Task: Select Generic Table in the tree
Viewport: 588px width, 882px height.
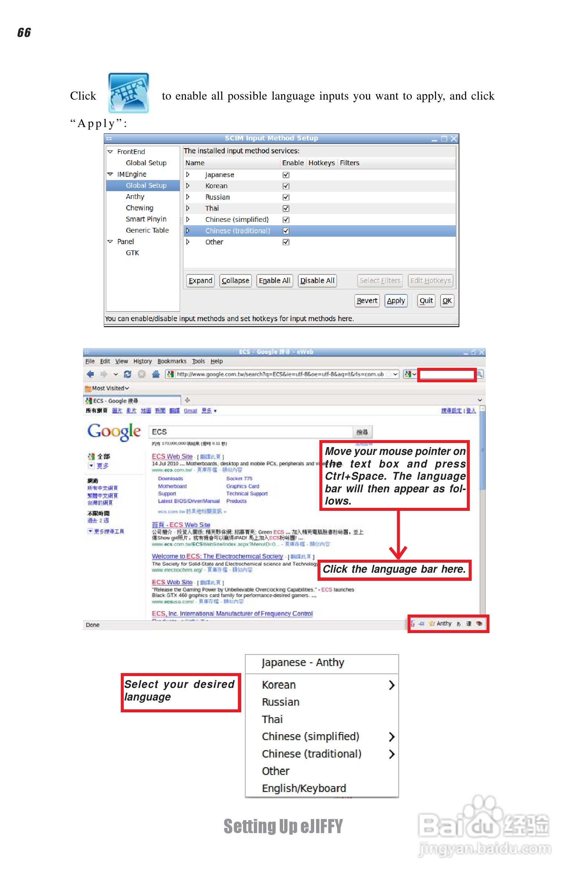Action: click(147, 230)
